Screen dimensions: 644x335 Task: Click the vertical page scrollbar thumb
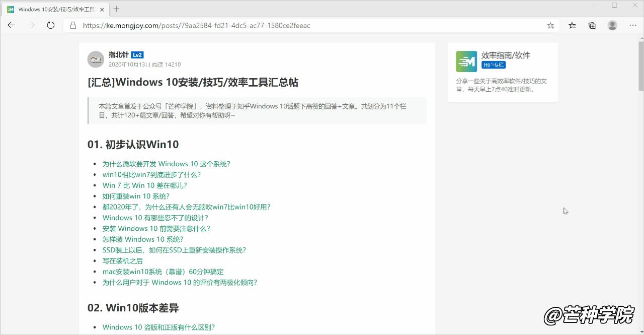click(x=640, y=65)
